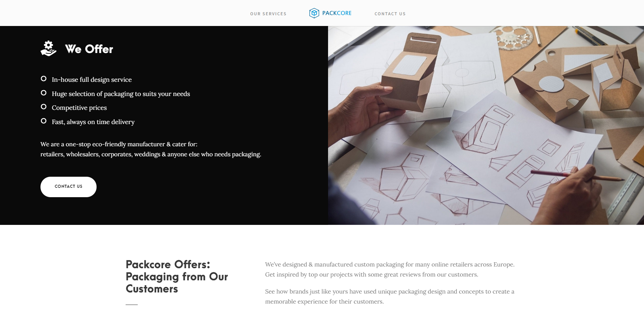
Task: Click the Huge selection of packaging line
Action: (x=121, y=94)
